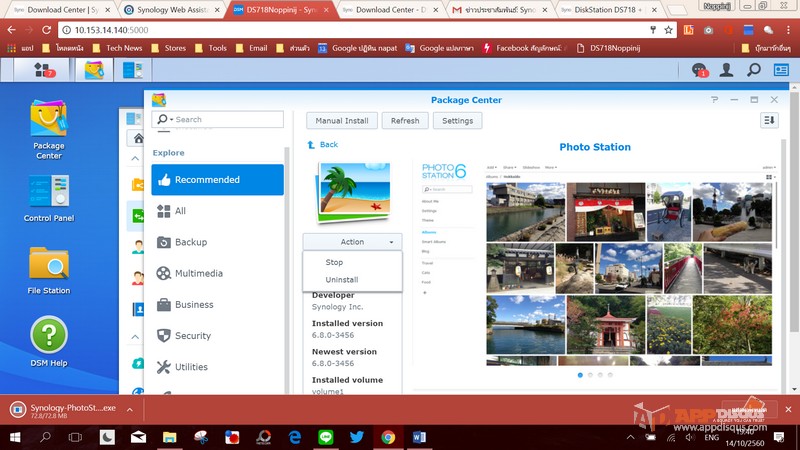Image resolution: width=800 pixels, height=450 pixels.
Task: Select the Utilities category
Action: (x=217, y=367)
